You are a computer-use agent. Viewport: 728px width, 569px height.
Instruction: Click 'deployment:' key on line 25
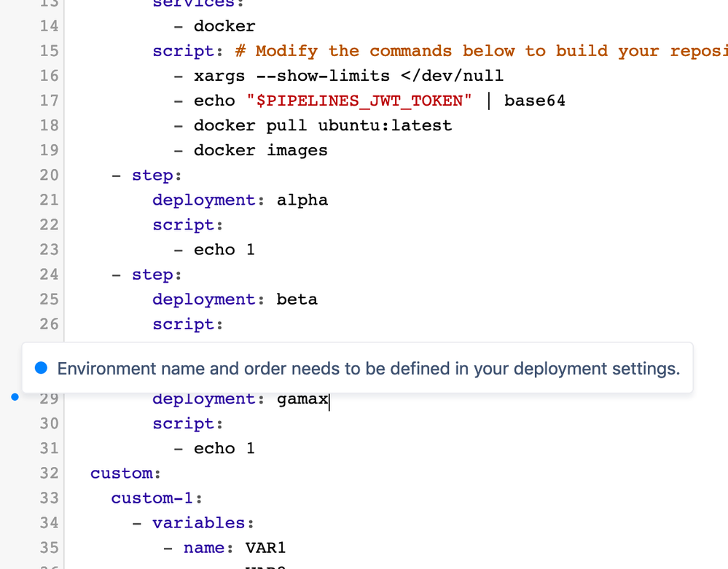pyautogui.click(x=208, y=299)
